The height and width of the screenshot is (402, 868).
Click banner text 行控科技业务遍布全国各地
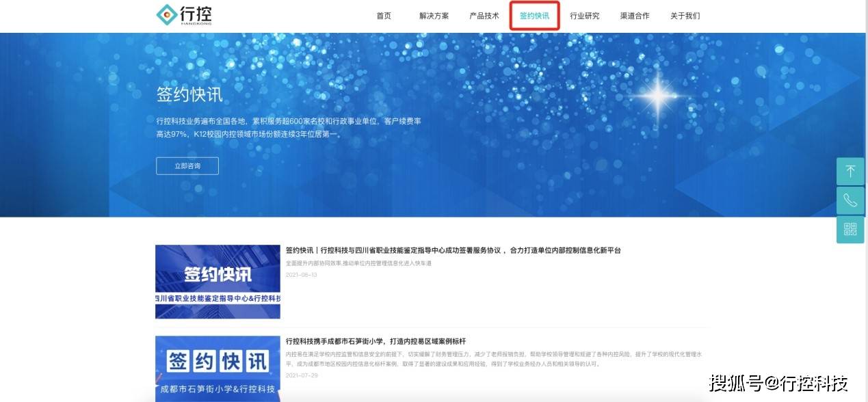(289, 128)
